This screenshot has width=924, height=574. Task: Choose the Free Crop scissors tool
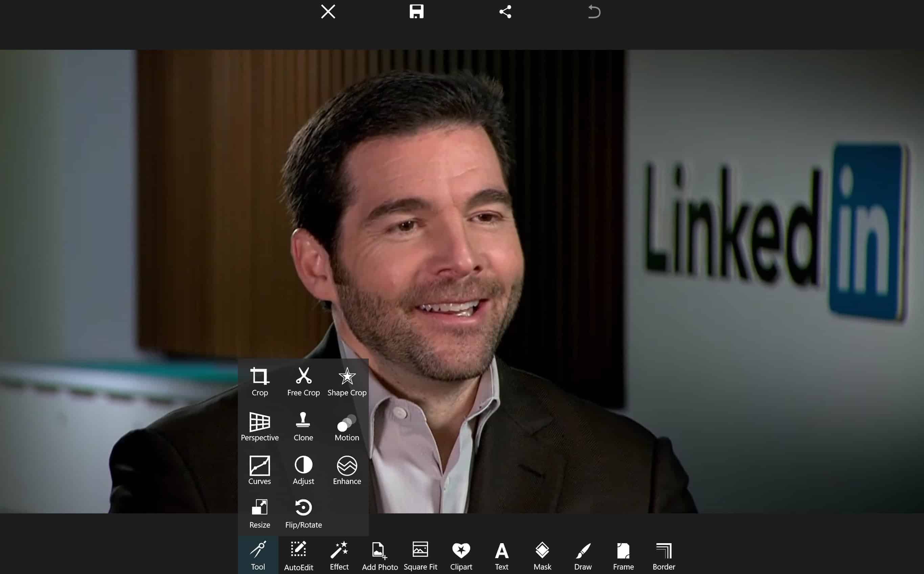pyautogui.click(x=303, y=382)
